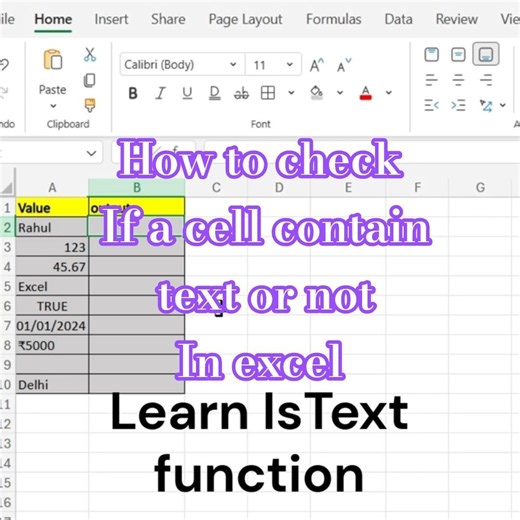The image size is (520, 520).
Task: Click the Fill Color paint bucket icon
Action: point(316,93)
